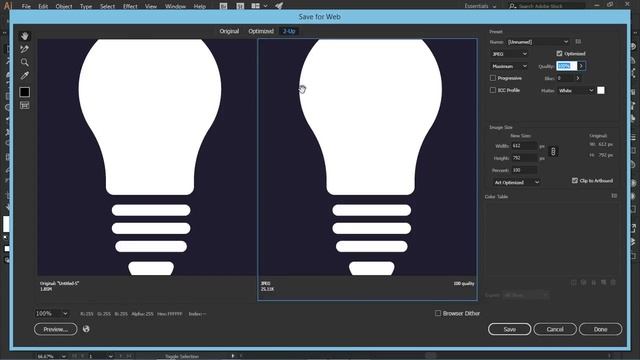Switch to the 2-Up tab
640x360 pixels.
pos(289,31)
